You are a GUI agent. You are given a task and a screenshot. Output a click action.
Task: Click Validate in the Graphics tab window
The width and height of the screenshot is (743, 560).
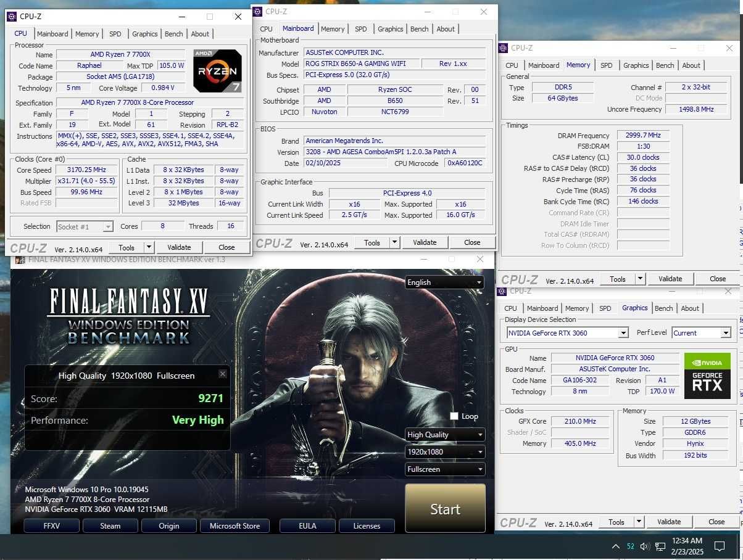[669, 522]
